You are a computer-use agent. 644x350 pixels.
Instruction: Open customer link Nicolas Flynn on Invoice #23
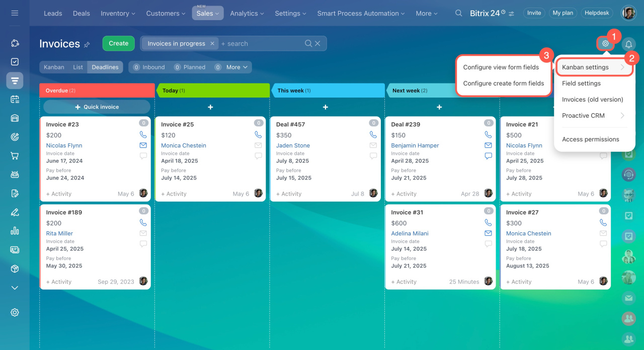point(64,145)
